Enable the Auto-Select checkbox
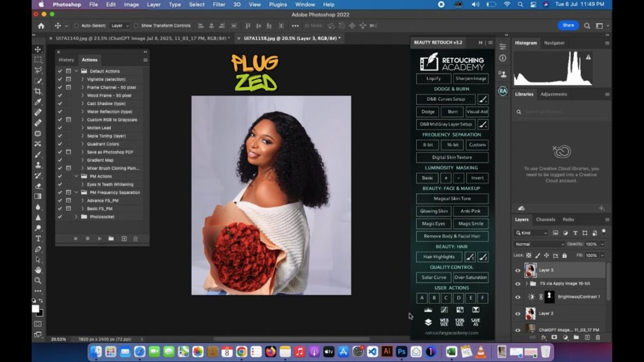The image size is (644, 362). tap(77, 26)
